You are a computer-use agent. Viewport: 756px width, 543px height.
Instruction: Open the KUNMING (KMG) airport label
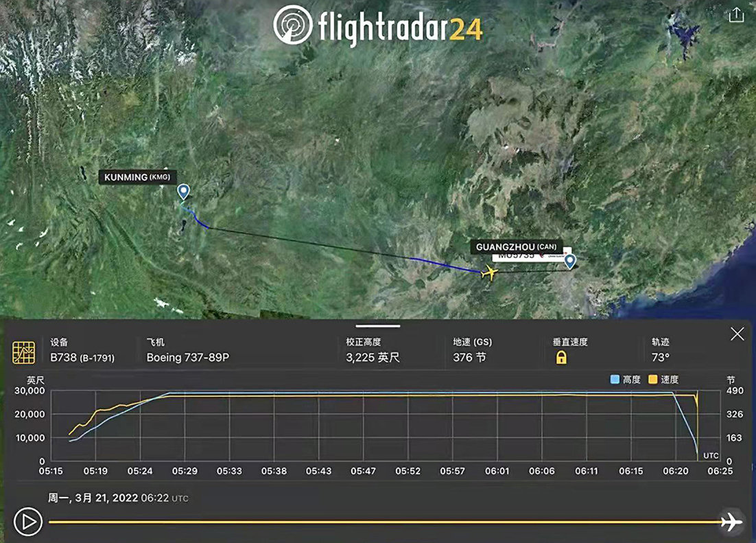137,177
